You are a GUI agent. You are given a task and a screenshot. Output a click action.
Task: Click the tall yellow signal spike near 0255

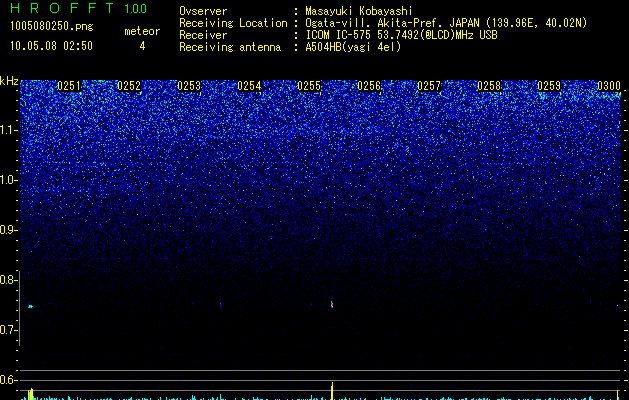[x=332, y=391]
